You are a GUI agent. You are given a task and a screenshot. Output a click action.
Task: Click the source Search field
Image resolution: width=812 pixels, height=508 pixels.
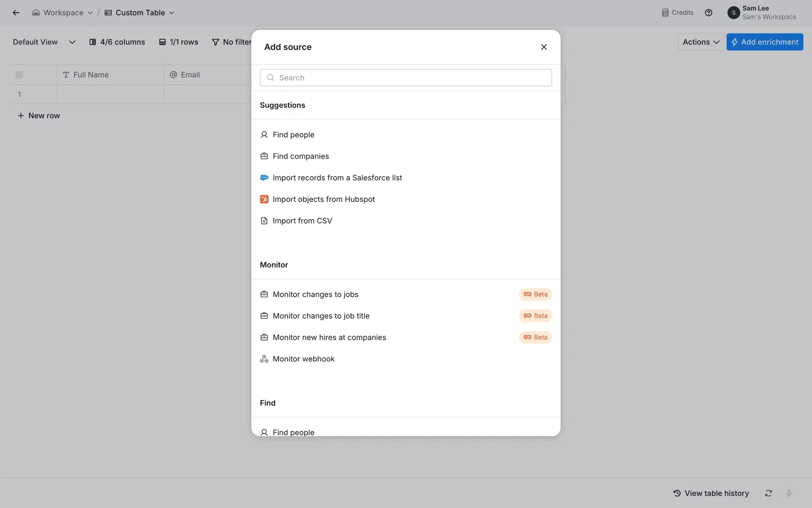click(406, 78)
